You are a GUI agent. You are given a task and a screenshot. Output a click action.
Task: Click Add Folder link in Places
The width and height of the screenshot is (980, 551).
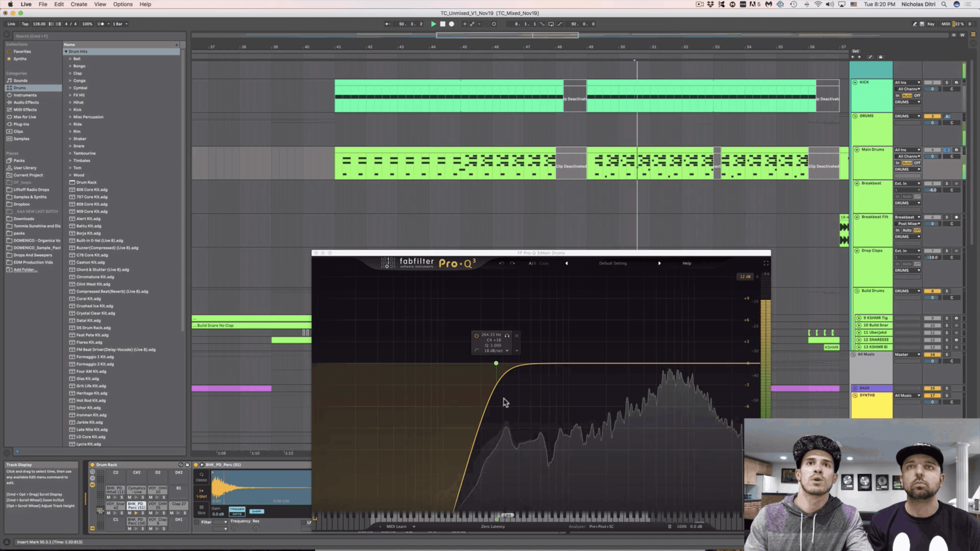[x=25, y=270]
